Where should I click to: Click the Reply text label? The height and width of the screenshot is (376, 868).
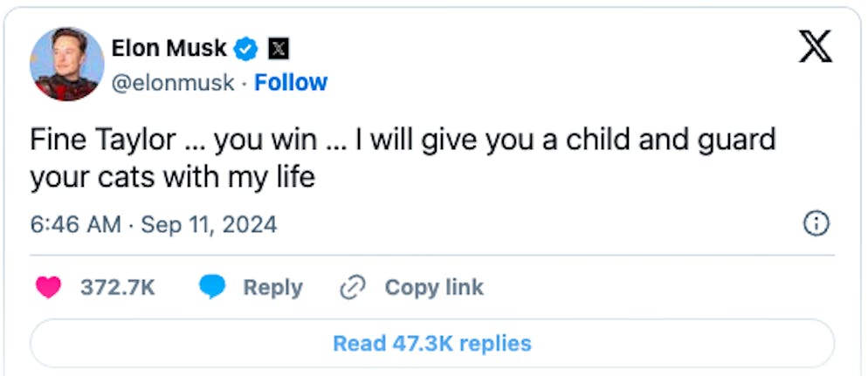click(272, 288)
